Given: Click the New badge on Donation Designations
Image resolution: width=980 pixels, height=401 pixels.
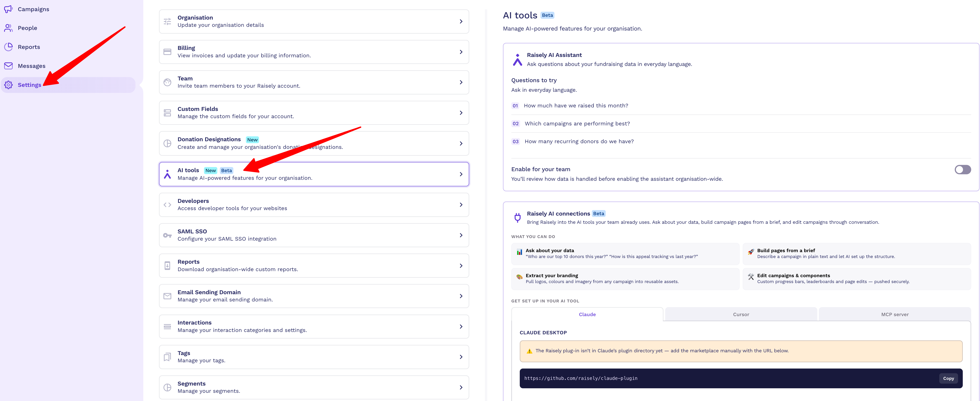Looking at the screenshot, I should [x=252, y=140].
